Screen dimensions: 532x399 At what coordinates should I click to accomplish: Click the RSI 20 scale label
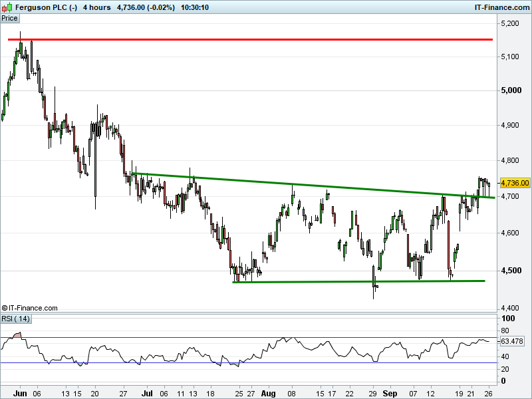pyautogui.click(x=505, y=369)
